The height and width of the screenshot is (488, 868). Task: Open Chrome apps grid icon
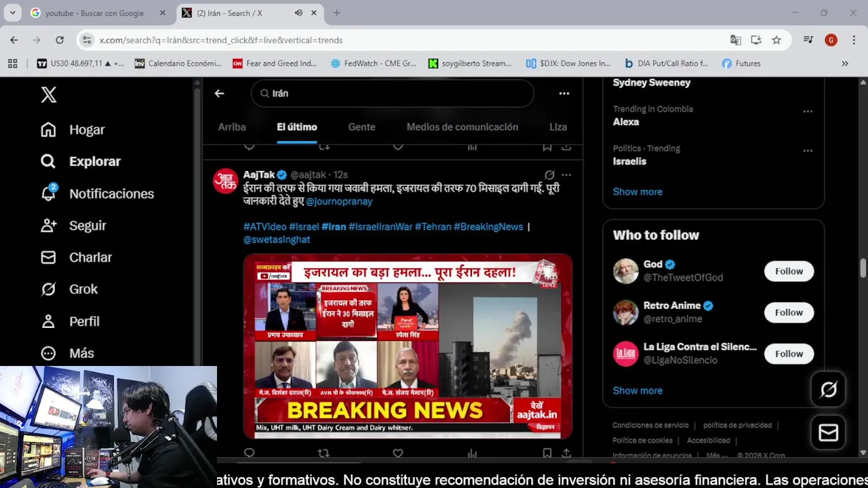coord(12,63)
